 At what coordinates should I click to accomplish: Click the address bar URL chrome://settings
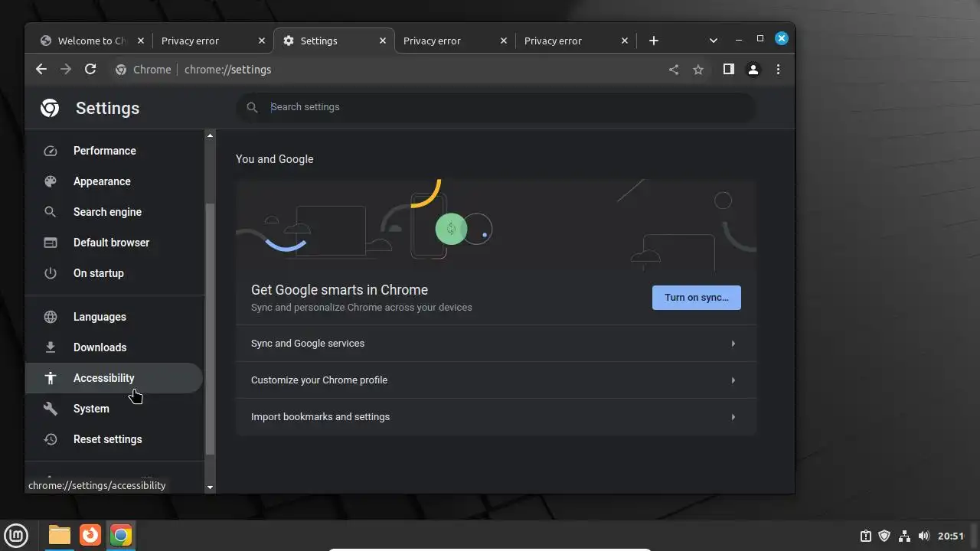pyautogui.click(x=228, y=70)
